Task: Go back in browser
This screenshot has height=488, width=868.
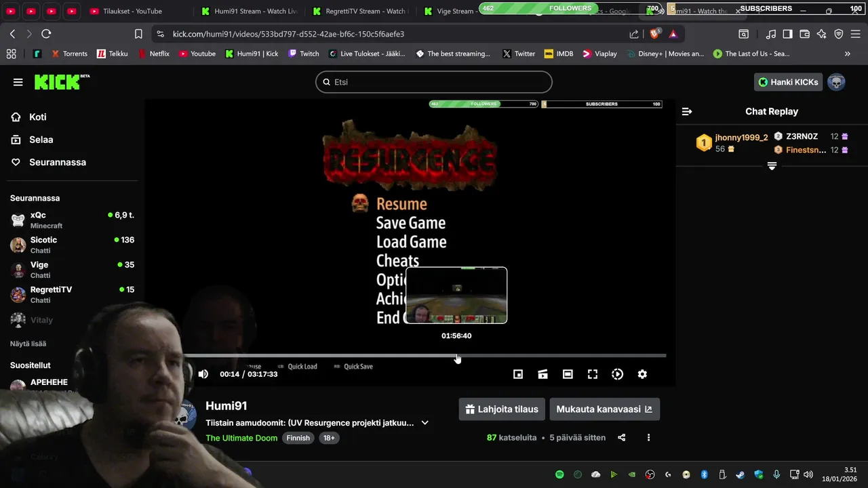Action: (x=12, y=34)
